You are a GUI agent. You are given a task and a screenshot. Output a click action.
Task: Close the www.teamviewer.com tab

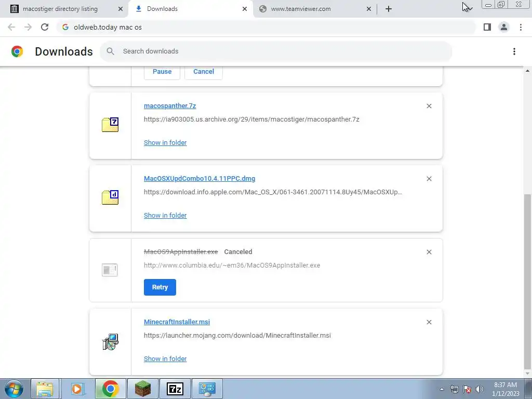coord(369,9)
